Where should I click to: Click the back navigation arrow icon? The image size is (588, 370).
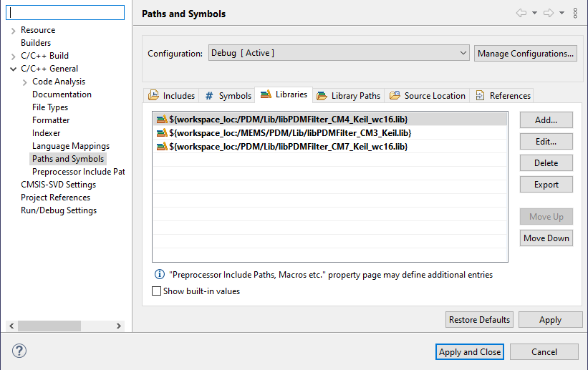point(521,13)
